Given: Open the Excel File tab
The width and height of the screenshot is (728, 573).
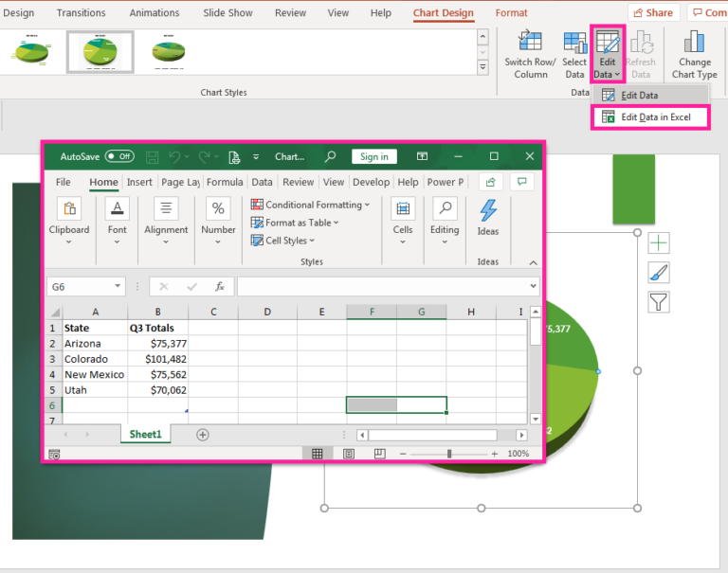Looking at the screenshot, I should pos(64,182).
